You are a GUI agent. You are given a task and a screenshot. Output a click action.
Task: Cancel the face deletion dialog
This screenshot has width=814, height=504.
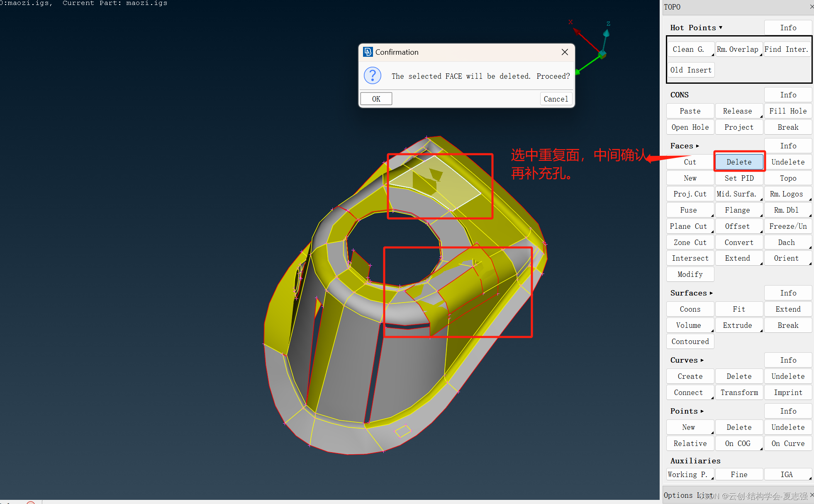point(556,99)
